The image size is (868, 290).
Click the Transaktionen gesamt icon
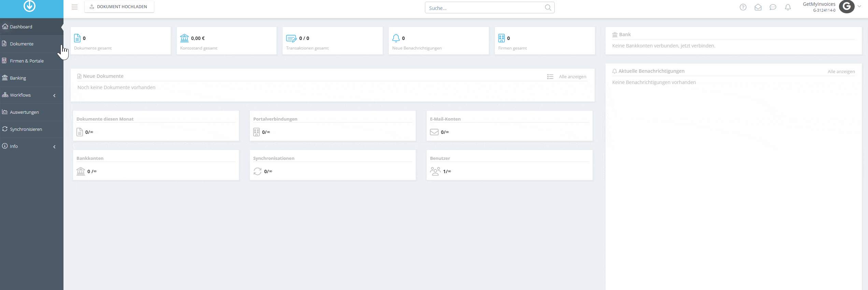pos(291,38)
